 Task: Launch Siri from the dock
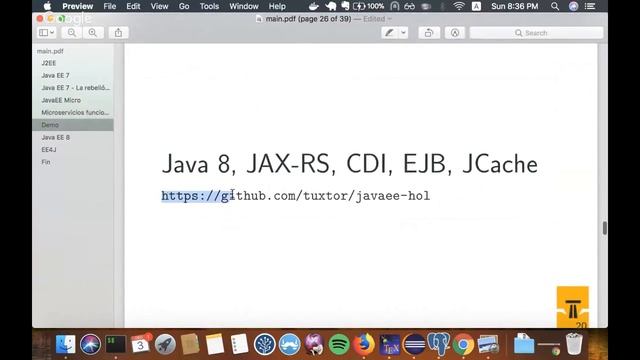click(90, 344)
